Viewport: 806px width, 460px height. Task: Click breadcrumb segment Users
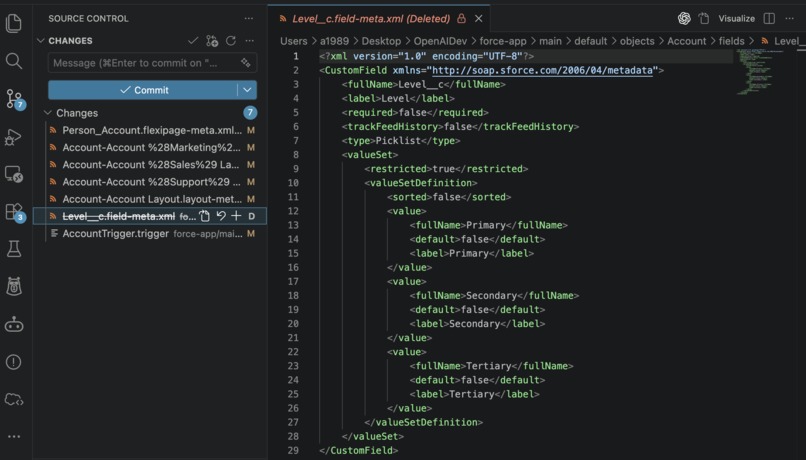[294, 41]
